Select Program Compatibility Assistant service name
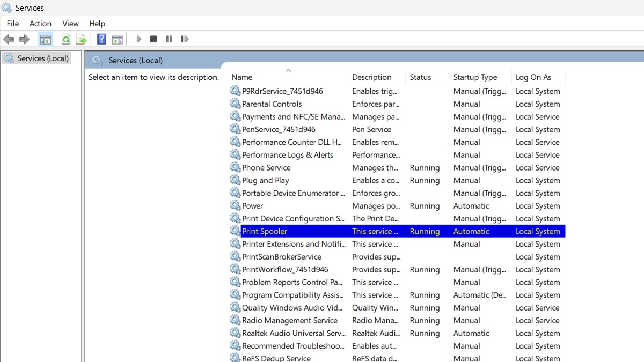This screenshot has width=644, height=362. 293,295
